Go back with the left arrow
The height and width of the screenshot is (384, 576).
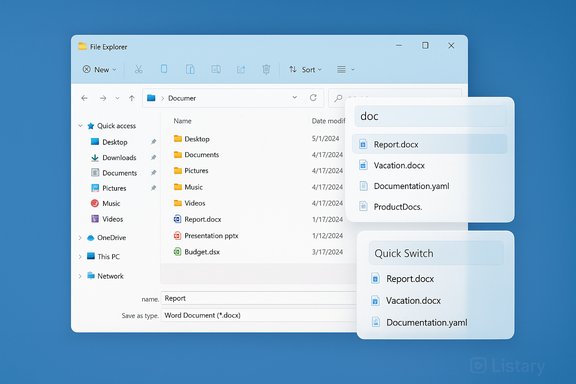tap(85, 98)
